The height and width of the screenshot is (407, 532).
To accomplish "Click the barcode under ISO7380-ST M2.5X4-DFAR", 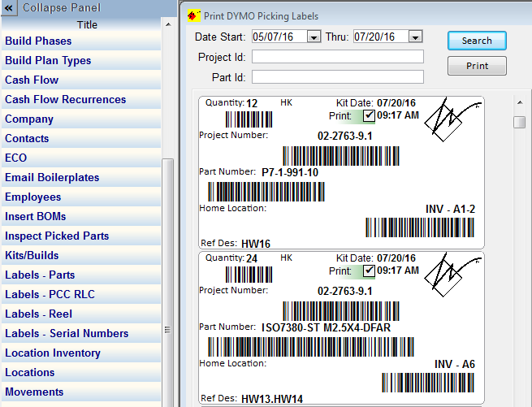I will 311,347.
